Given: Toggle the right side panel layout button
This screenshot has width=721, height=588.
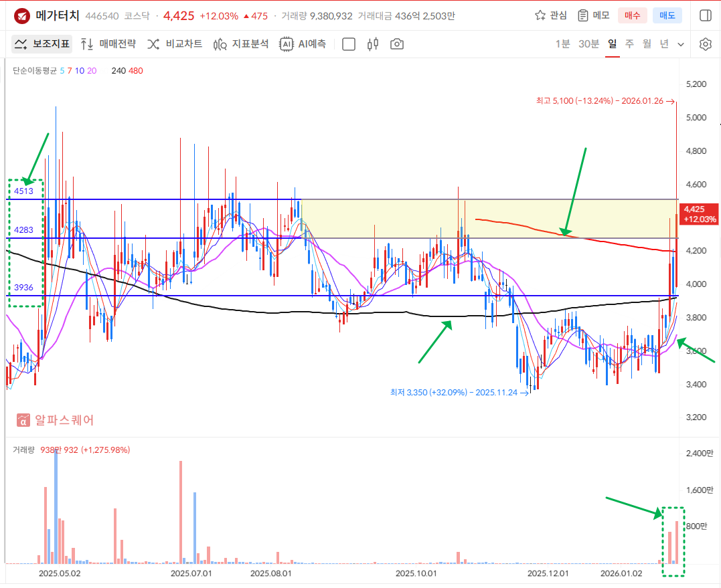Looking at the screenshot, I should 705,15.
